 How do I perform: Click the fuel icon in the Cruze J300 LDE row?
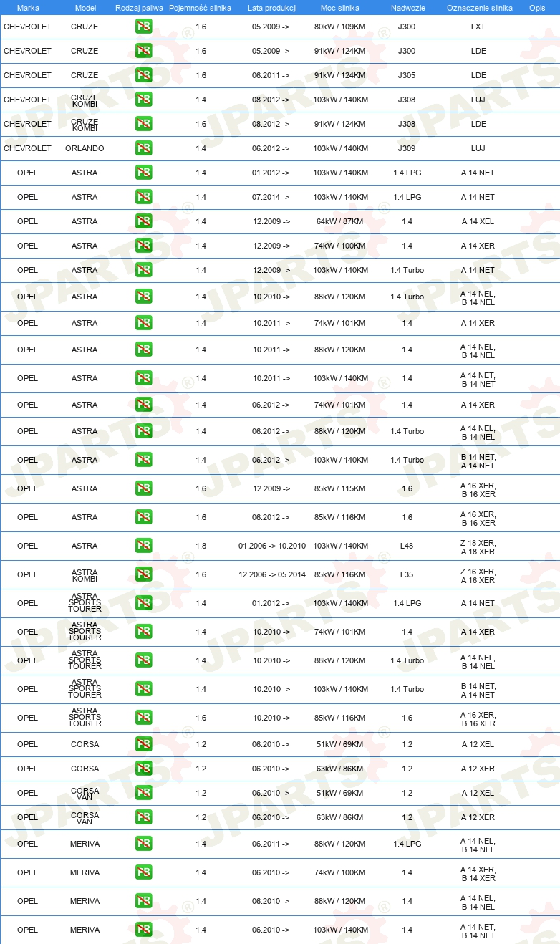coord(143,51)
